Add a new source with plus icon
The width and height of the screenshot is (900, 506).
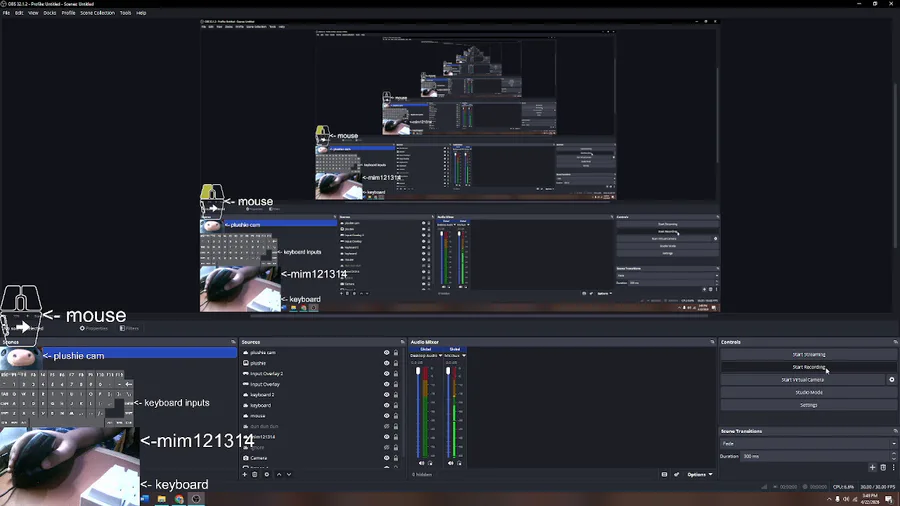point(245,474)
